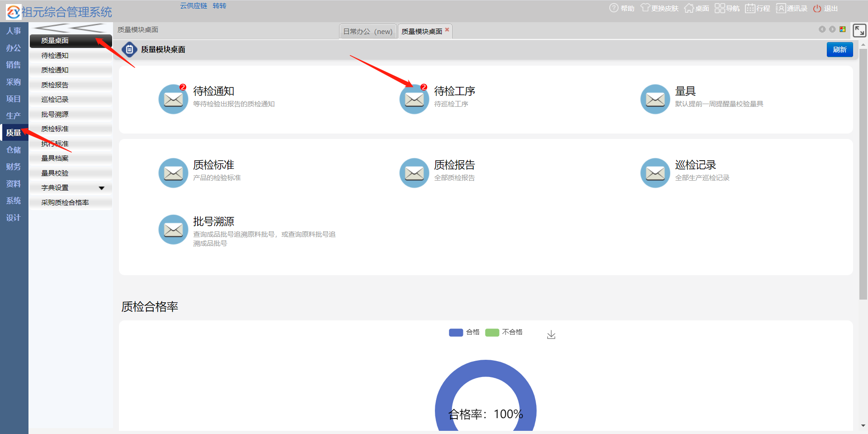Click the scrollbar down arrow

(863, 426)
